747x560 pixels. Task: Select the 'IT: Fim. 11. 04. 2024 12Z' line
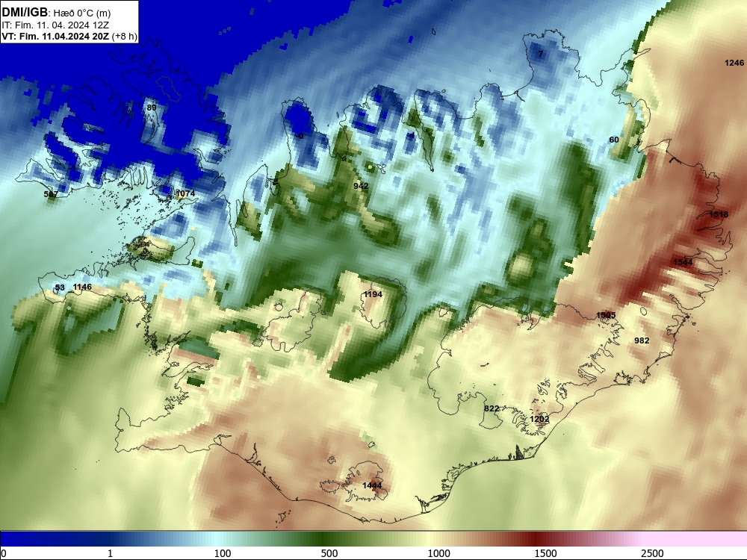coord(55,25)
